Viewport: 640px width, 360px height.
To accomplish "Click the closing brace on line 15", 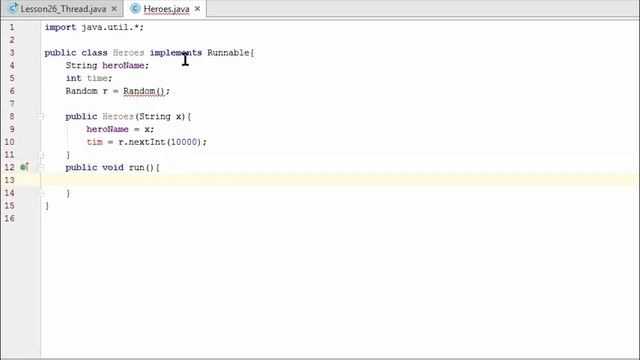I will (x=47, y=206).
